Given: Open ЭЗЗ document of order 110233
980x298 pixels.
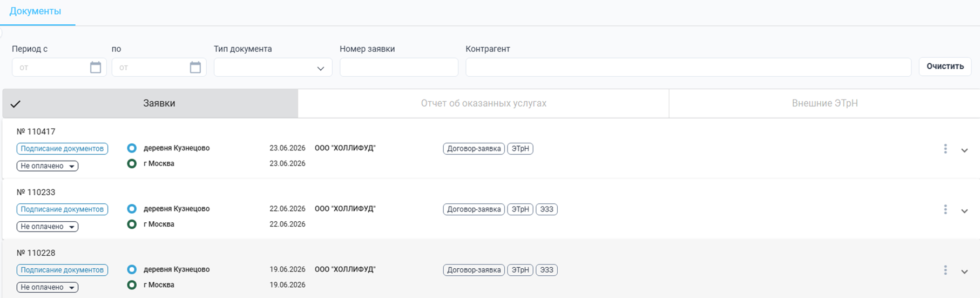Looking at the screenshot, I should [546, 209].
